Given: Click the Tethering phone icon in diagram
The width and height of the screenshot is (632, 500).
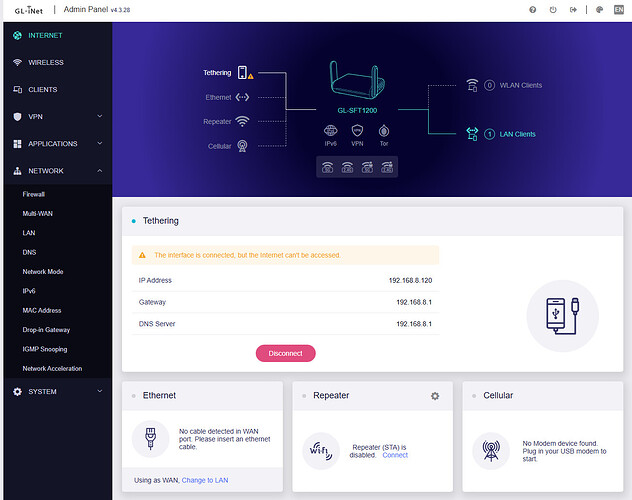Looking at the screenshot, I should [x=242, y=72].
